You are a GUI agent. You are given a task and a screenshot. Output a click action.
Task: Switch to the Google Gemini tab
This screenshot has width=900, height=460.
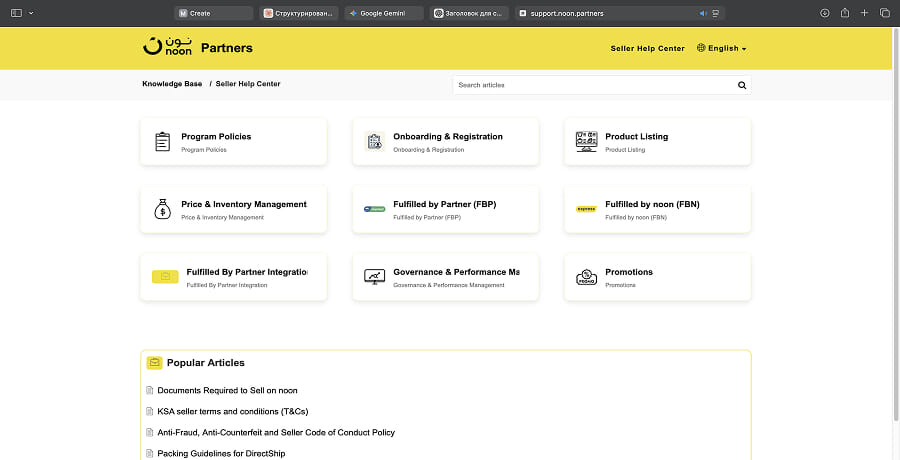(x=384, y=13)
